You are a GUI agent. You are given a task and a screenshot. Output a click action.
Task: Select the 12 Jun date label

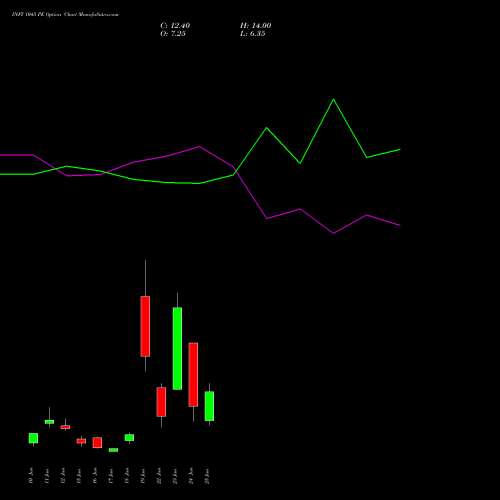click(x=63, y=476)
